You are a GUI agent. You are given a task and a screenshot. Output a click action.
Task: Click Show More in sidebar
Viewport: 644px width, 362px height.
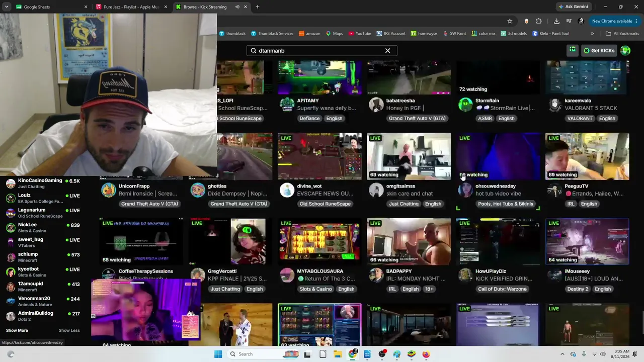[x=17, y=330]
